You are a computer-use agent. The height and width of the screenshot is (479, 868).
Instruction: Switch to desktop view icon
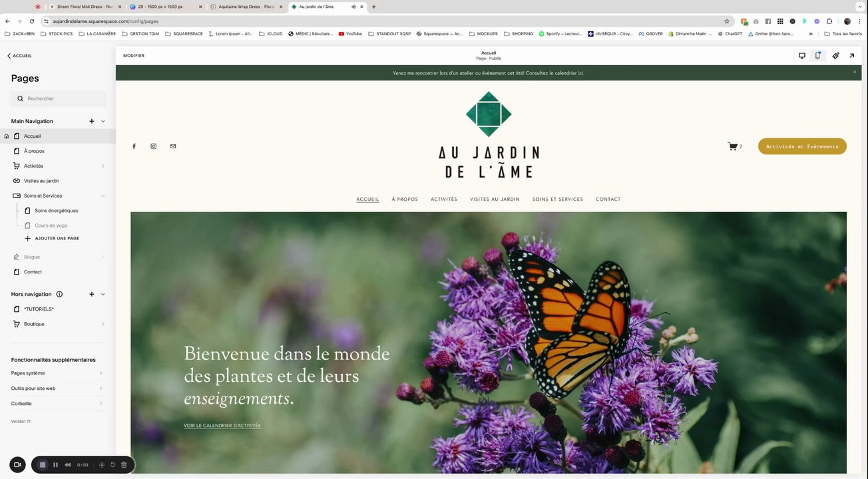click(x=802, y=56)
